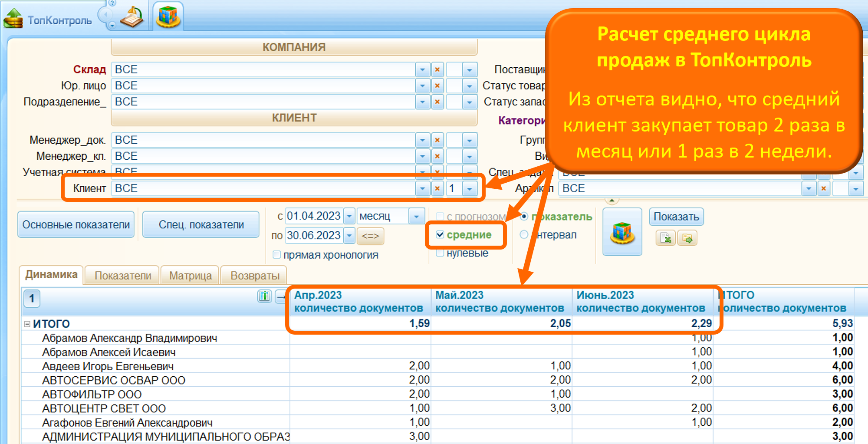The width and height of the screenshot is (868, 444).
Task: Tick the 'прямая хронология' checkbox
Action: [276, 255]
